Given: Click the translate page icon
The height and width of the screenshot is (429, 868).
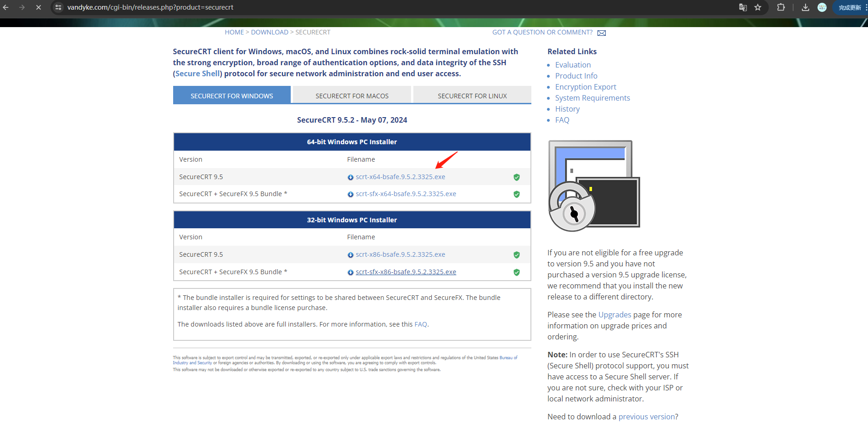Looking at the screenshot, I should click(743, 7).
